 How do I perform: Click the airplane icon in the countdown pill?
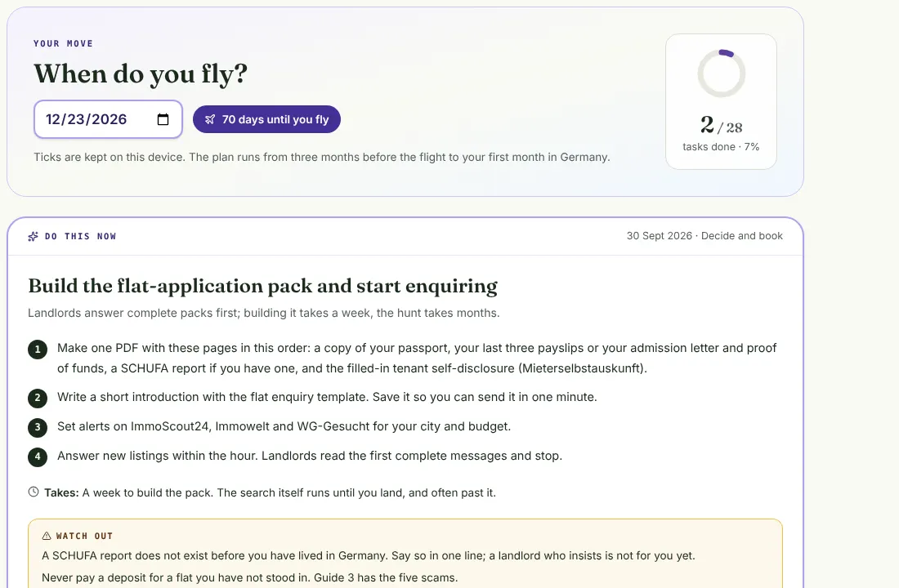[x=210, y=119]
